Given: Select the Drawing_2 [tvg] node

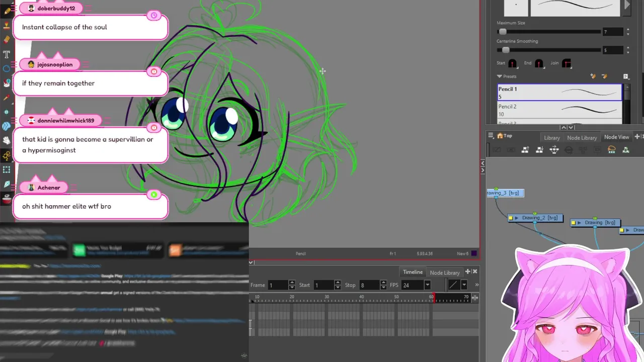Looking at the screenshot, I should pos(535,218).
